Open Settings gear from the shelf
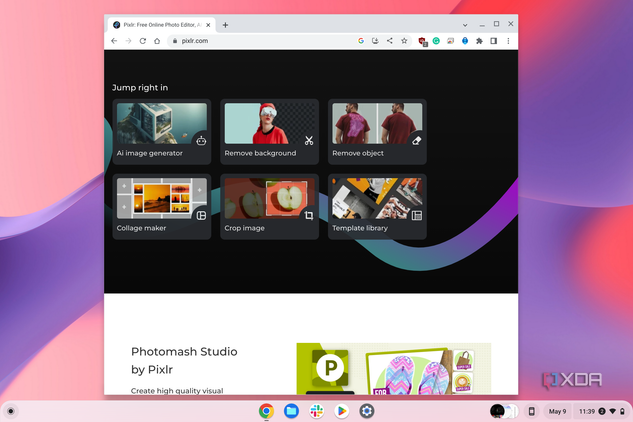 pos(367,411)
